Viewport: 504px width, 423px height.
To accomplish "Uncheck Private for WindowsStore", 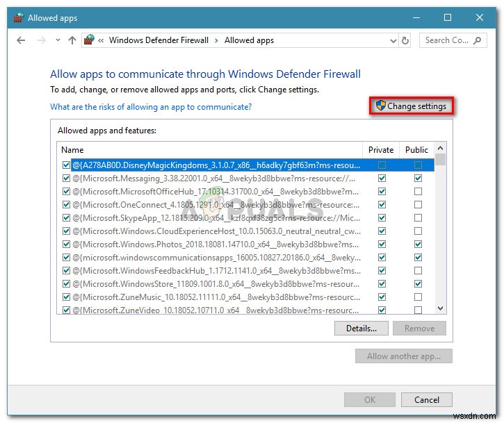I will pos(382,283).
